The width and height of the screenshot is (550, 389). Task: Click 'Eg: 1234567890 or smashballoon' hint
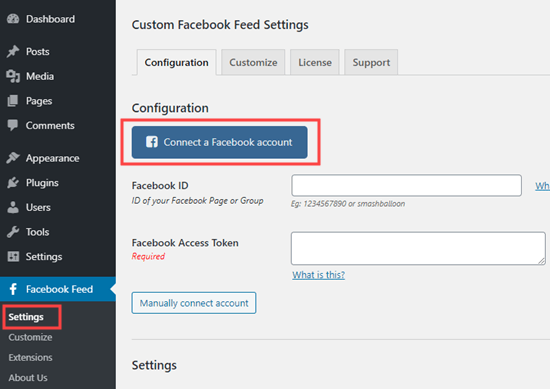pyautogui.click(x=348, y=204)
